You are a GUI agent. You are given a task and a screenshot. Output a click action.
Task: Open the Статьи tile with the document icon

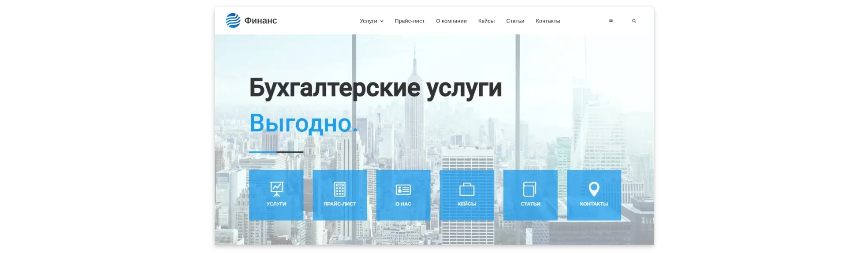click(x=530, y=195)
